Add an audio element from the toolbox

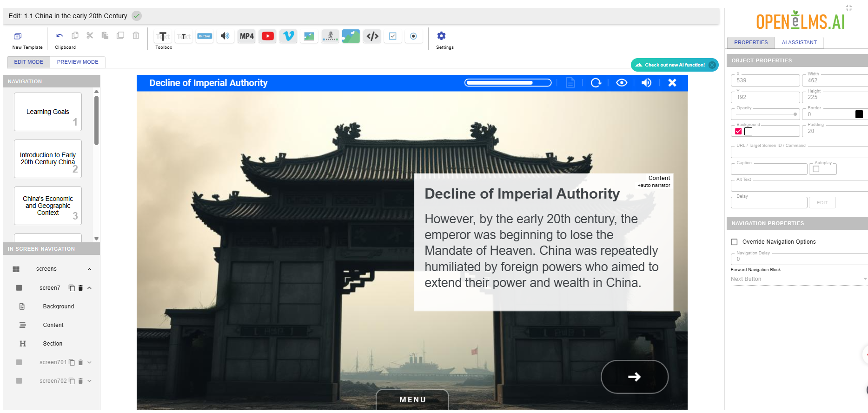[x=225, y=36]
